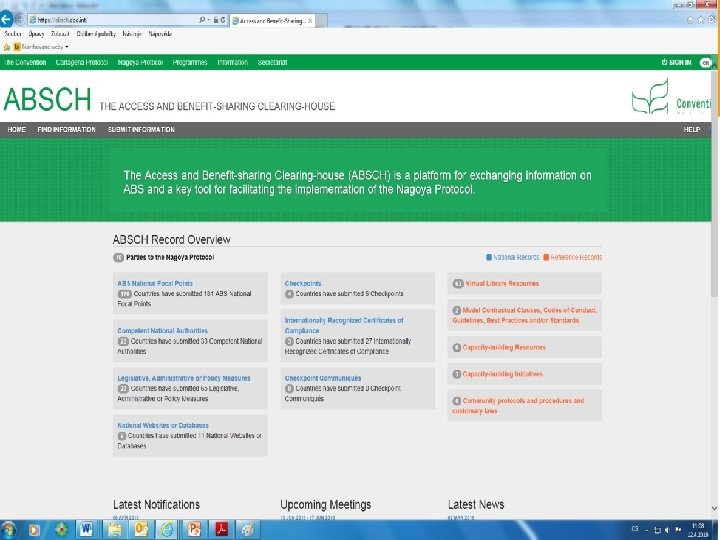This screenshot has height=540, width=720.
Task: Open the Nápověda menu
Action: (x=160, y=34)
